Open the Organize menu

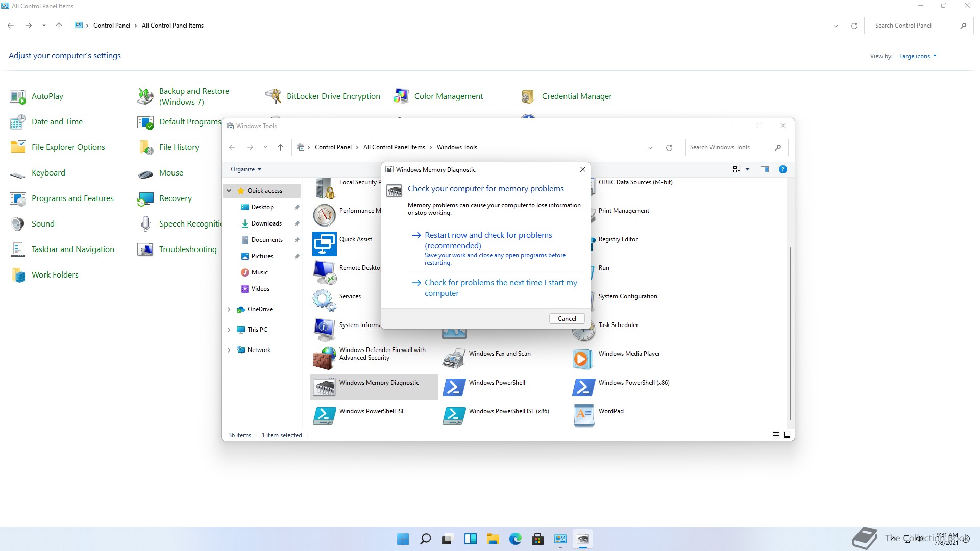click(x=246, y=169)
